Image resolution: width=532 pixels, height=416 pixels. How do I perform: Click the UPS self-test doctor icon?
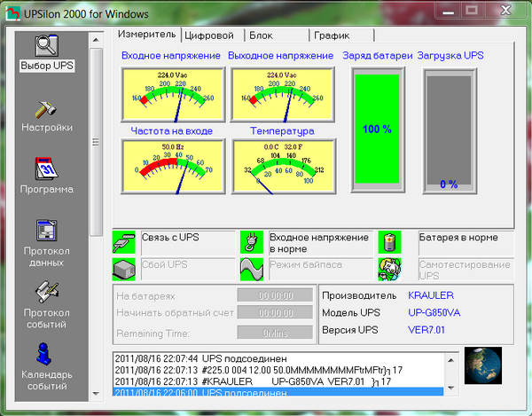click(x=390, y=270)
